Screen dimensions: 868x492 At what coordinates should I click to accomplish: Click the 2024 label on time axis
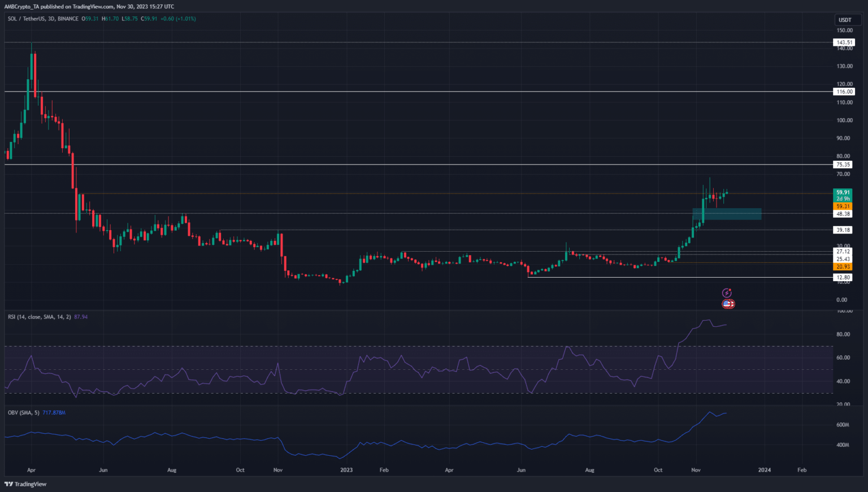coord(764,470)
